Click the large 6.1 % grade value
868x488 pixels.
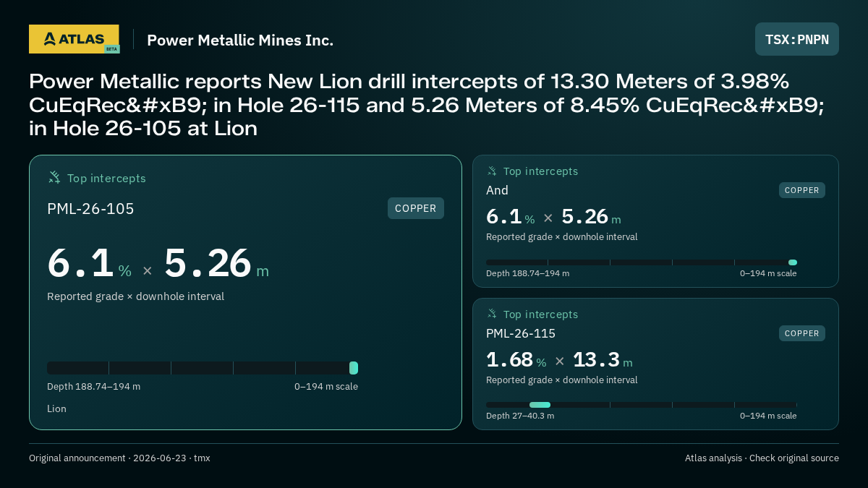pyautogui.click(x=89, y=264)
